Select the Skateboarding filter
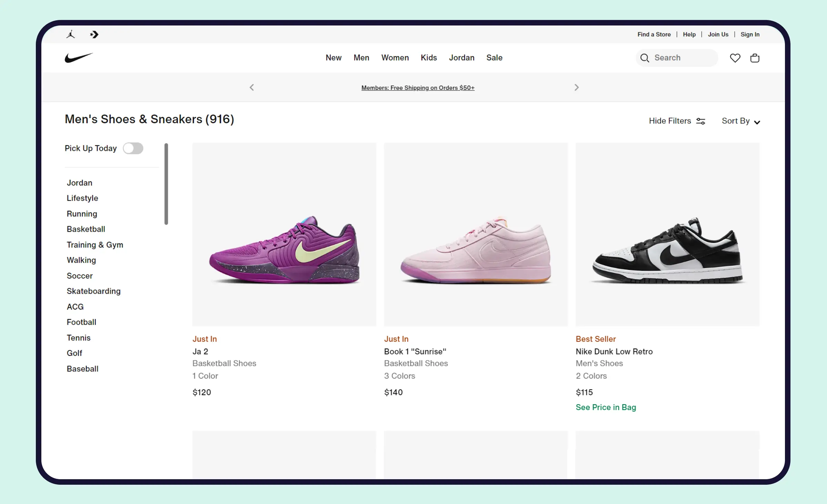 click(93, 291)
